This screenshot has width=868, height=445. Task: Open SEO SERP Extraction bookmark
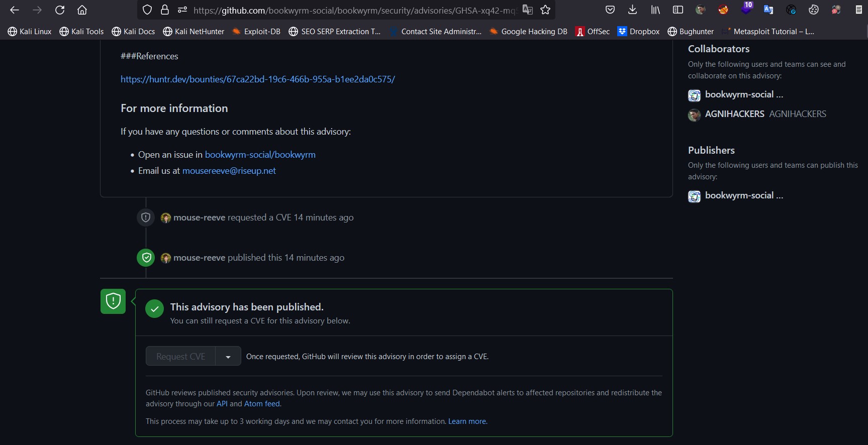click(335, 32)
